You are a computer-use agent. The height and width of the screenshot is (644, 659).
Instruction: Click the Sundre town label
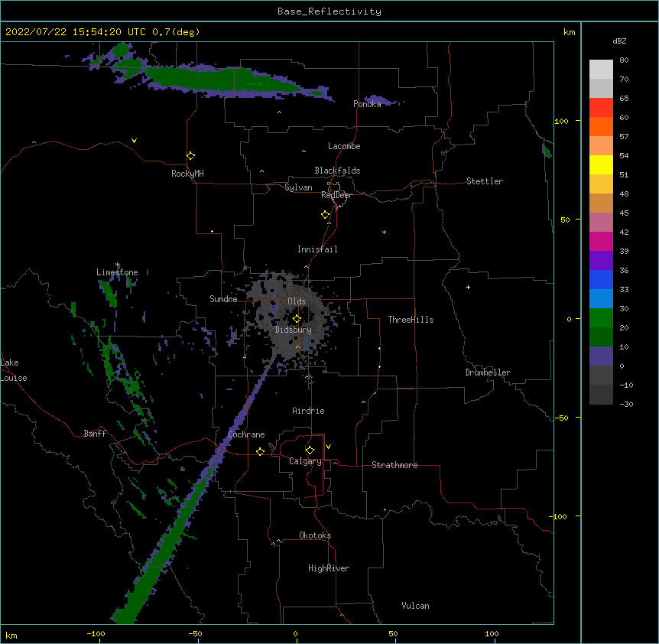click(x=223, y=299)
